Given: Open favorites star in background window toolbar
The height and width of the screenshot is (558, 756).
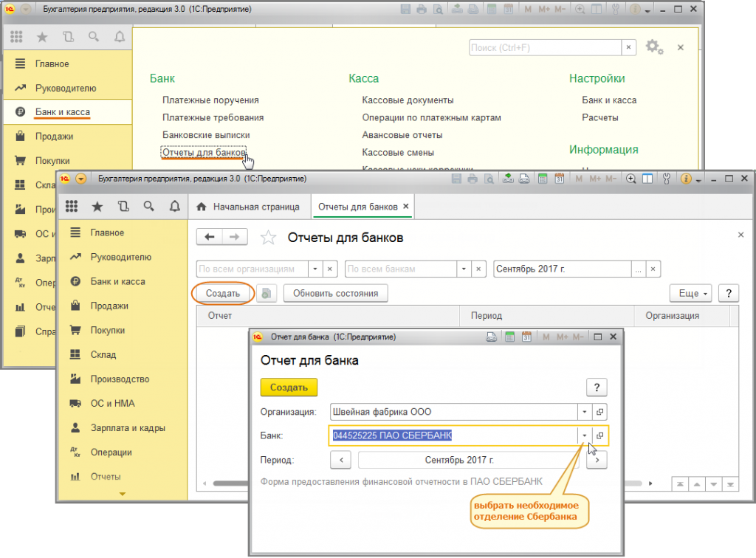Looking at the screenshot, I should (42, 37).
